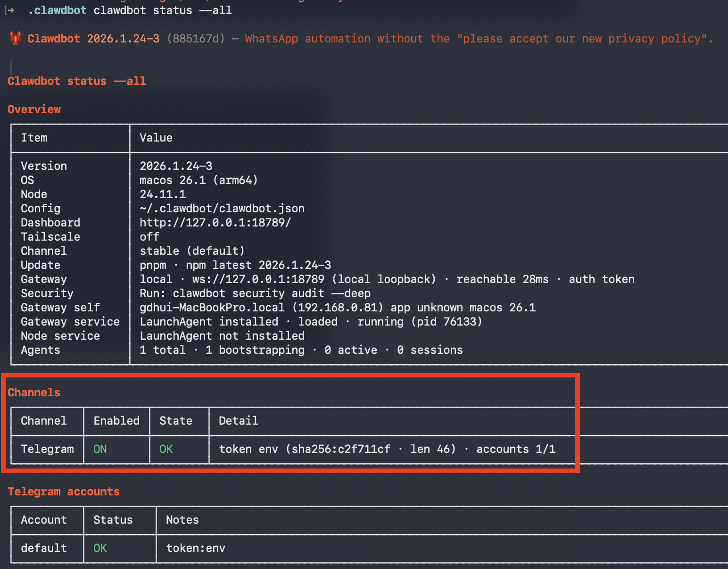Click the "Telegram accounts" section heading
The width and height of the screenshot is (728, 569).
[64, 492]
